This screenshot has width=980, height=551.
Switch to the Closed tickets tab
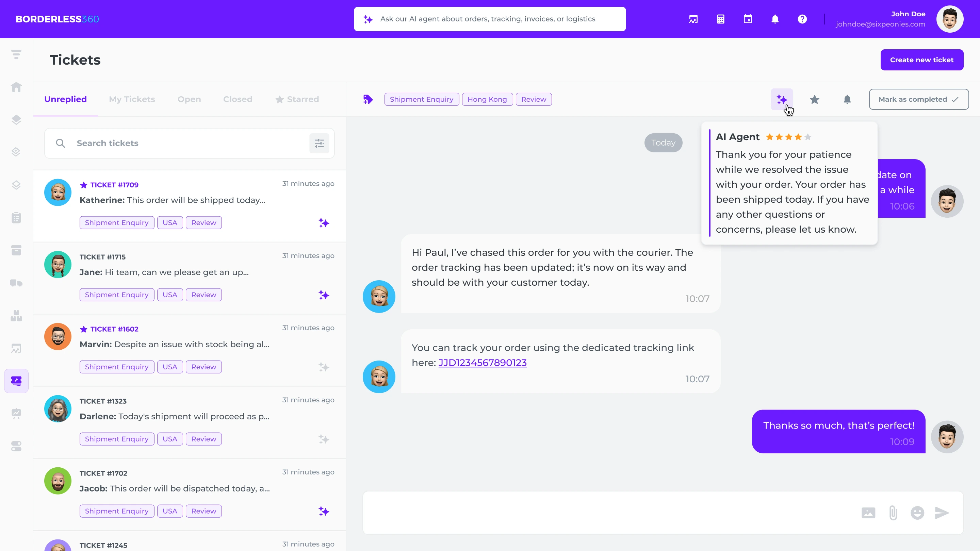pos(238,99)
